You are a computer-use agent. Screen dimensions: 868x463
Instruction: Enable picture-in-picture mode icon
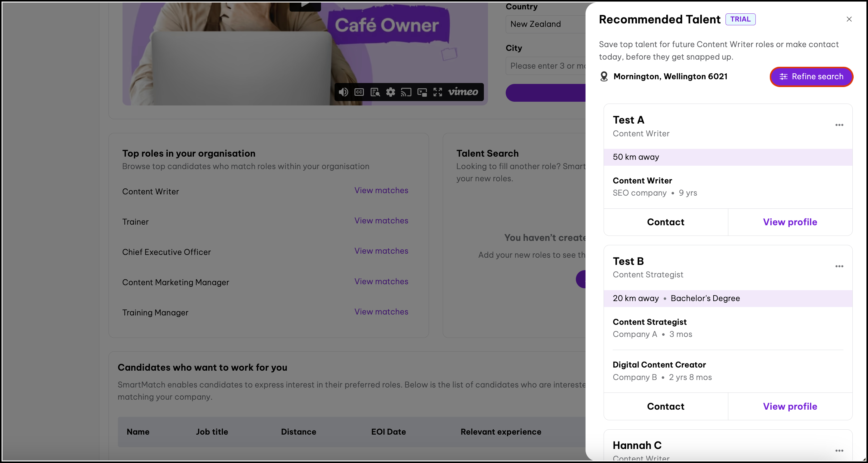[422, 92]
